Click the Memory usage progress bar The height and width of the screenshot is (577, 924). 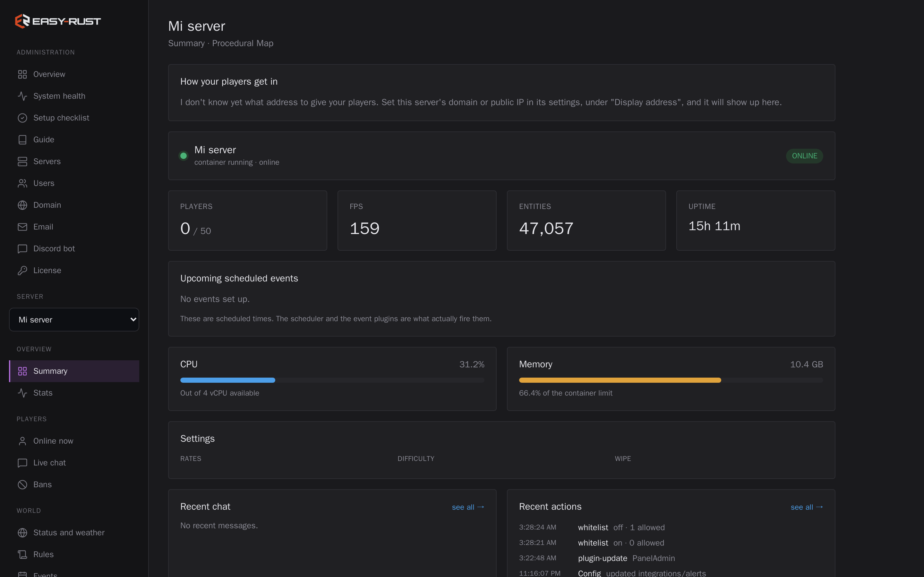(671, 380)
